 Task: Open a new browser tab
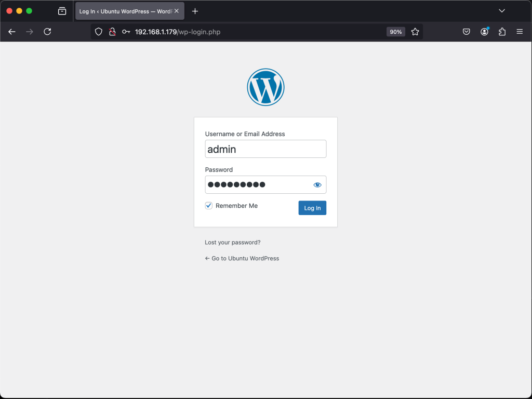(x=194, y=10)
